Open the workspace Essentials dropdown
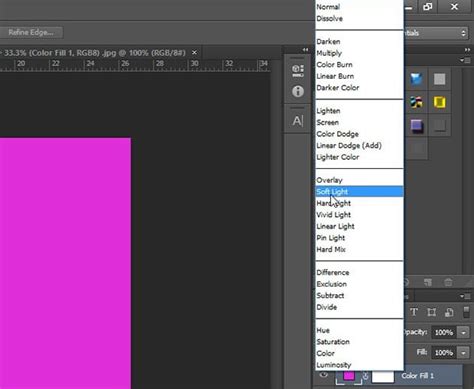 coord(435,33)
